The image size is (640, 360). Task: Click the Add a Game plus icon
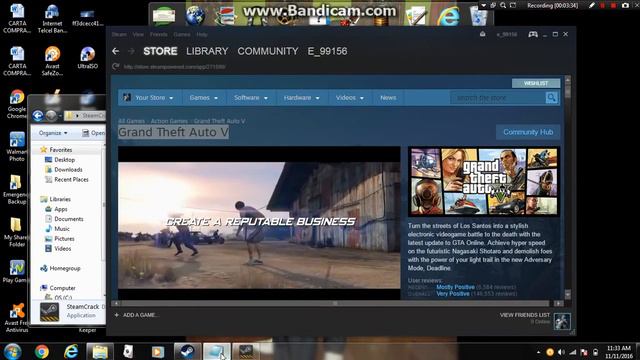(x=117, y=315)
